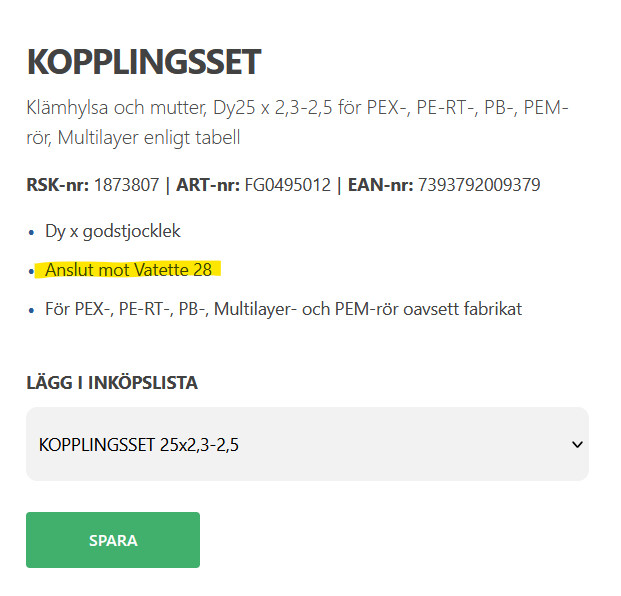Click the RSK number 1873807
The height and width of the screenshot is (596, 621).
pyautogui.click(x=125, y=185)
